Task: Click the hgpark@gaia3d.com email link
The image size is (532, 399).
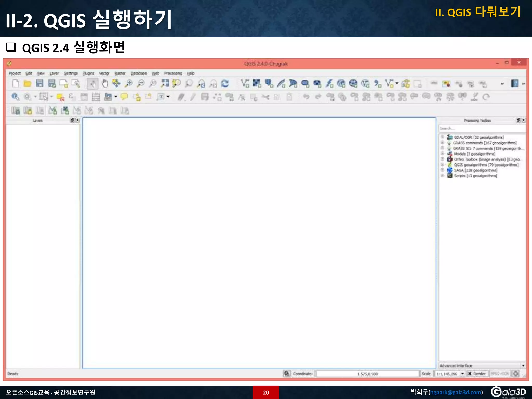Action: 456,392
